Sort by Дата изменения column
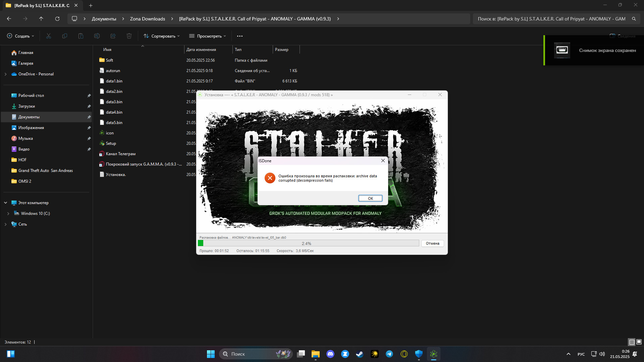Viewport: 644px width, 362px height. pyautogui.click(x=208, y=50)
